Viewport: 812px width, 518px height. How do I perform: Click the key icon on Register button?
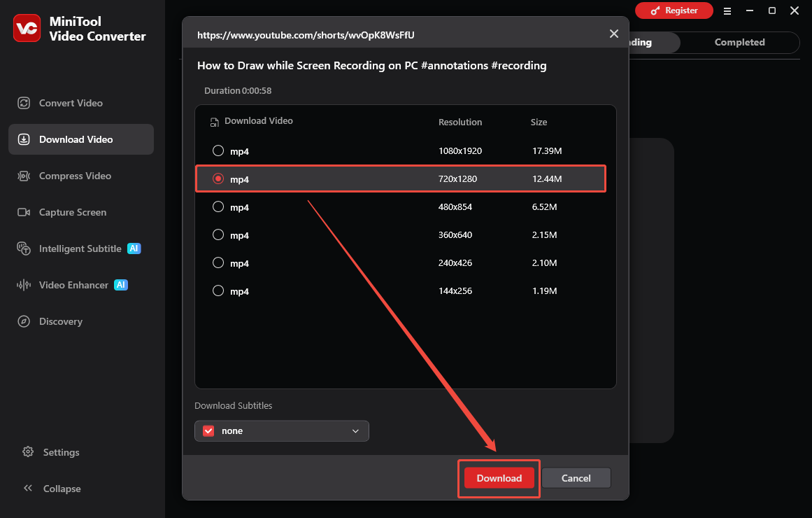pos(655,11)
